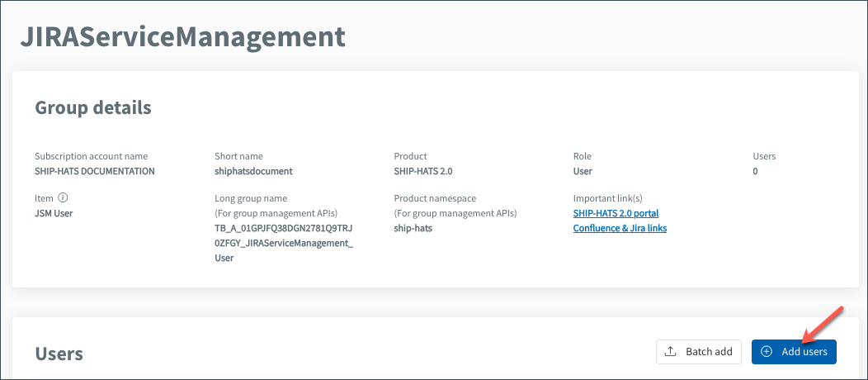Select the SHIP-HATS DOCUMENTATION account name
The width and height of the screenshot is (868, 380).
[x=95, y=171]
